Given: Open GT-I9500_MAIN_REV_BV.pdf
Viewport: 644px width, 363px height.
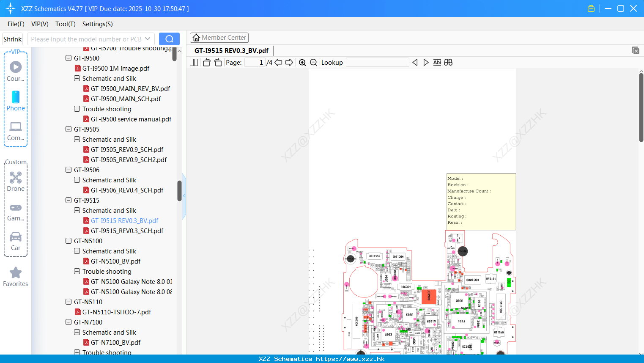Looking at the screenshot, I should point(130,88).
